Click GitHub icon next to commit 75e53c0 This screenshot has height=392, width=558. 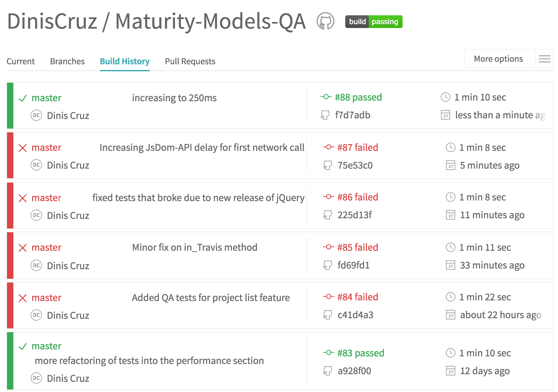click(x=328, y=165)
